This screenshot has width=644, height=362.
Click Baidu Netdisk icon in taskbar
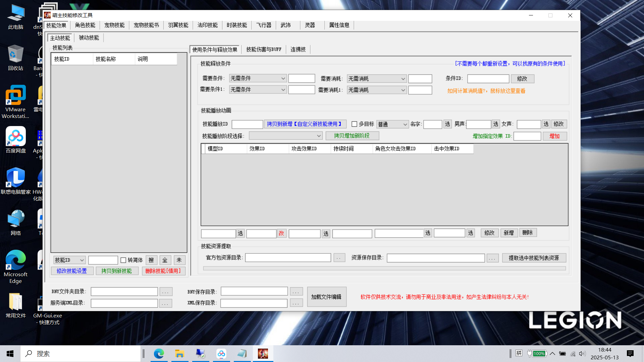tap(221, 354)
